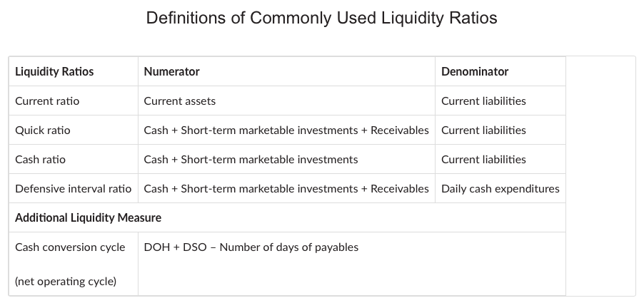The width and height of the screenshot is (644, 303).
Task: Select the 'Current assets' numerator cell
Action: (x=180, y=101)
